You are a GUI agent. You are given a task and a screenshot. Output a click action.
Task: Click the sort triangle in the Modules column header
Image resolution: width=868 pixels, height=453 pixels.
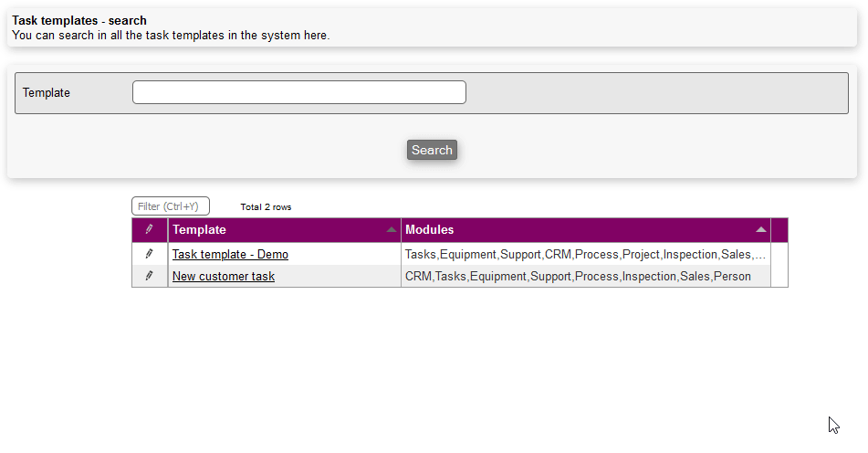pyautogui.click(x=760, y=229)
